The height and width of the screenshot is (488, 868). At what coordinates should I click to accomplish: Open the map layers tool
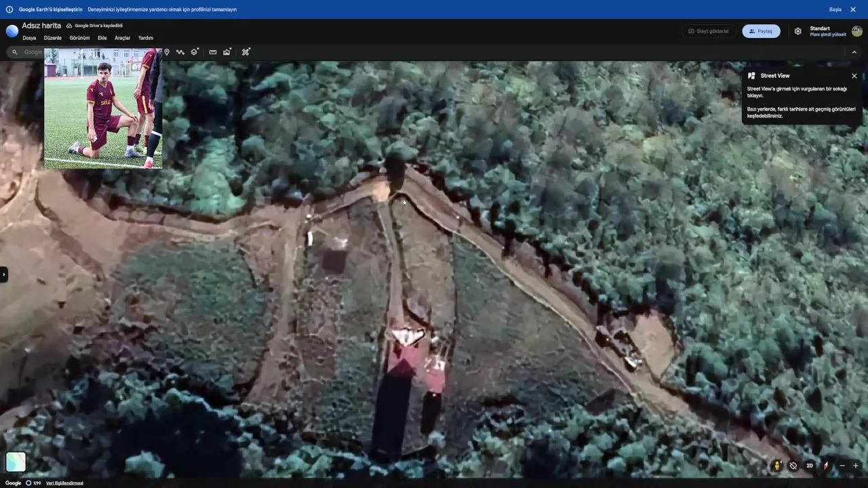[195, 52]
